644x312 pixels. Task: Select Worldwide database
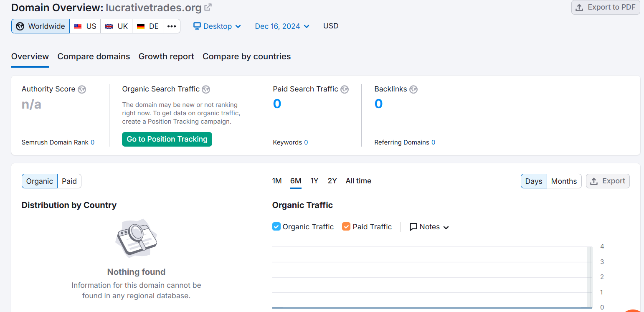[x=41, y=26]
